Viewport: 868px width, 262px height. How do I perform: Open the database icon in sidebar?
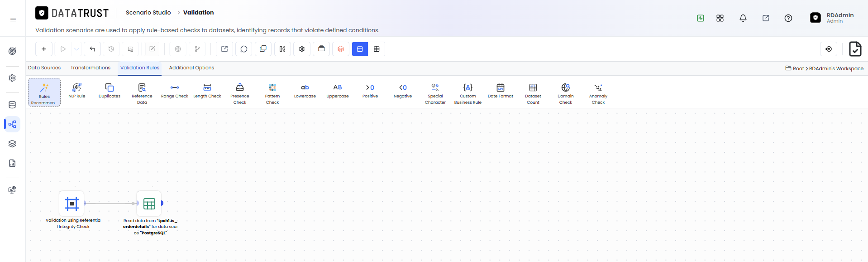pyautogui.click(x=12, y=105)
